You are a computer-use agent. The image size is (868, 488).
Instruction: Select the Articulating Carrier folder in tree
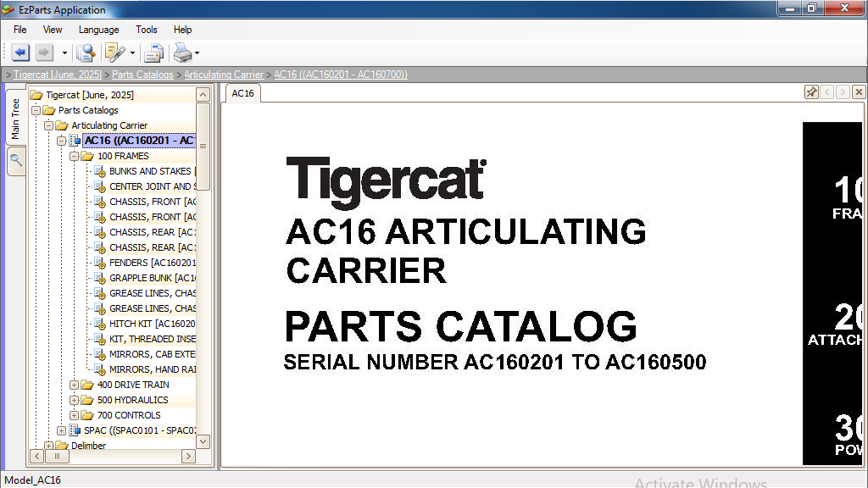(109, 125)
